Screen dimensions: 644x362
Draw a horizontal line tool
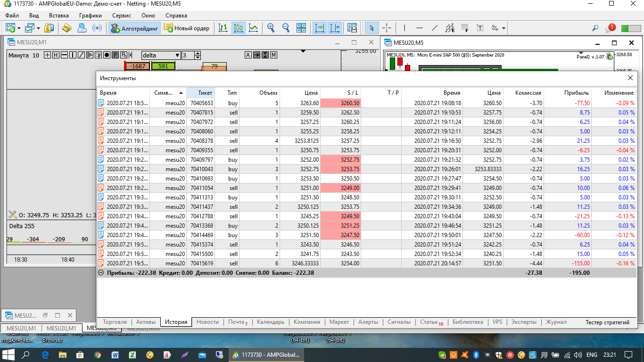click(x=420, y=28)
